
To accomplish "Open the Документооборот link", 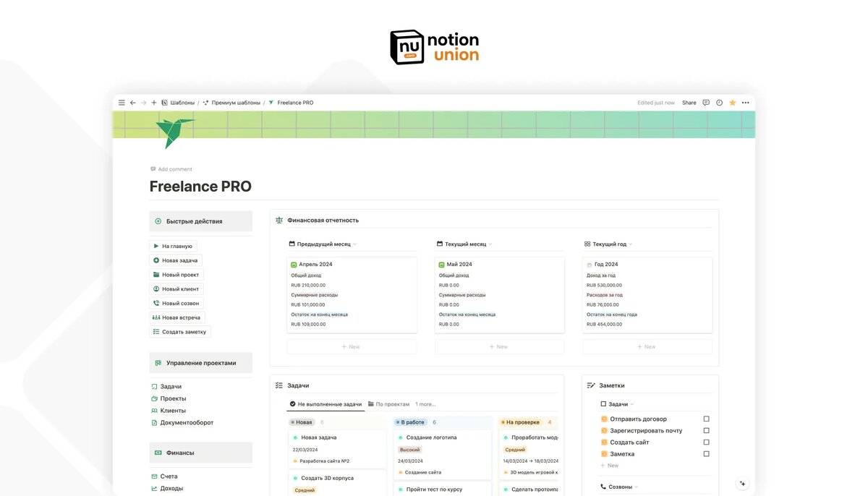I will coord(182,422).
